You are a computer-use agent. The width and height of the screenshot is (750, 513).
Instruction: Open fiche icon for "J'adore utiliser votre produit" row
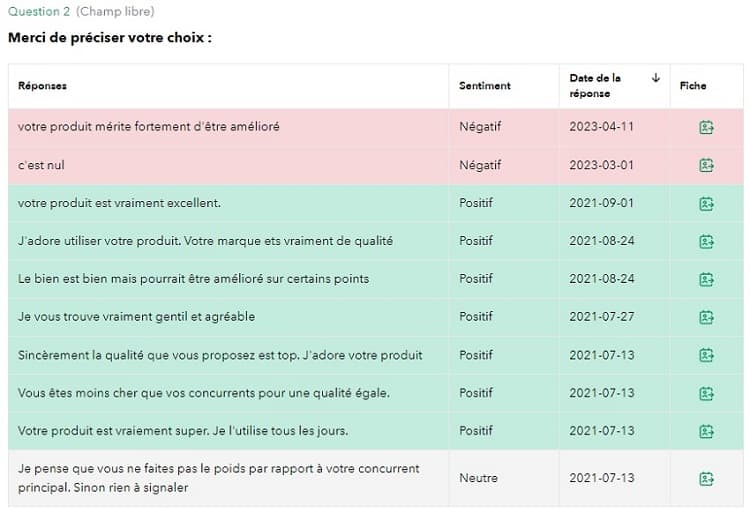(706, 241)
